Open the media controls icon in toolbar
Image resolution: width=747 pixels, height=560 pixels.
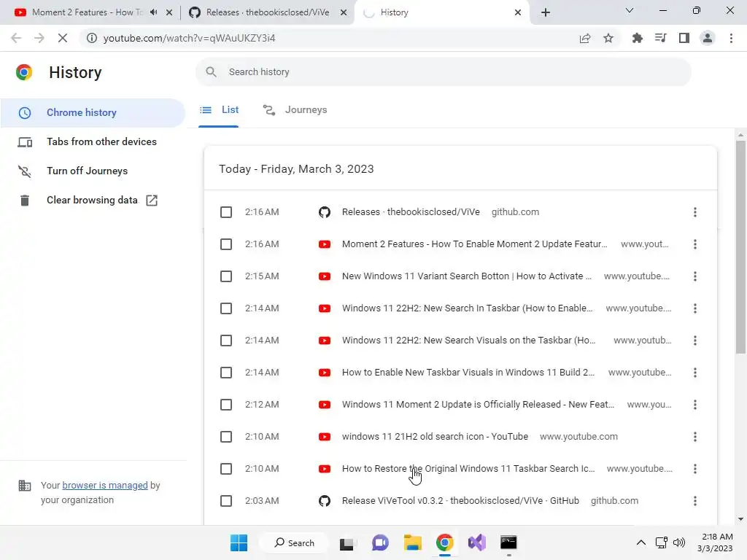click(661, 38)
